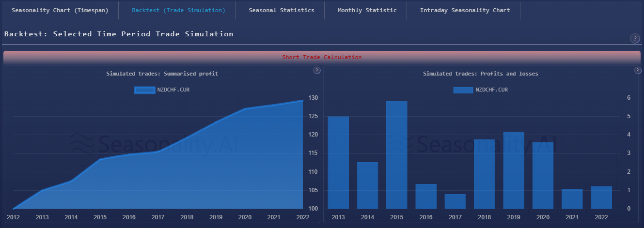
Task: Select Backtest (Trade Simulation) tab
Action: (178, 10)
